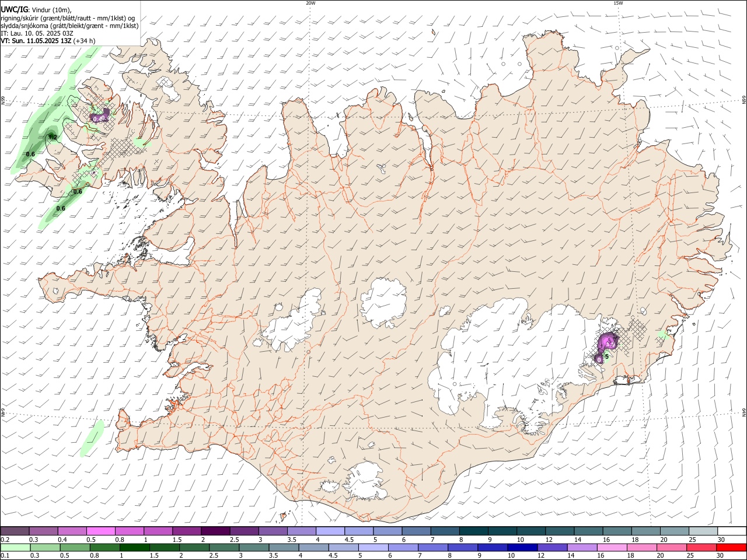
Task: Pick the bright pink 0.5 swatch in upper legend row
Action: coord(101,531)
